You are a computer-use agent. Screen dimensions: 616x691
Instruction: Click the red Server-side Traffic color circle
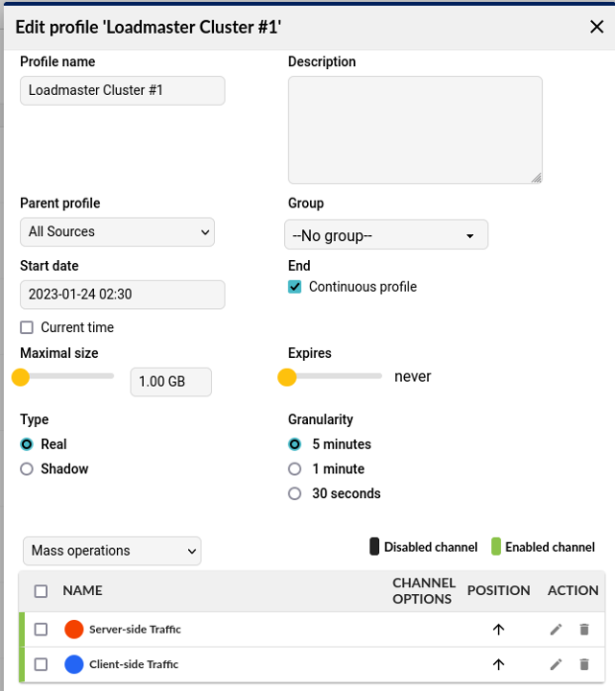[x=75, y=630]
